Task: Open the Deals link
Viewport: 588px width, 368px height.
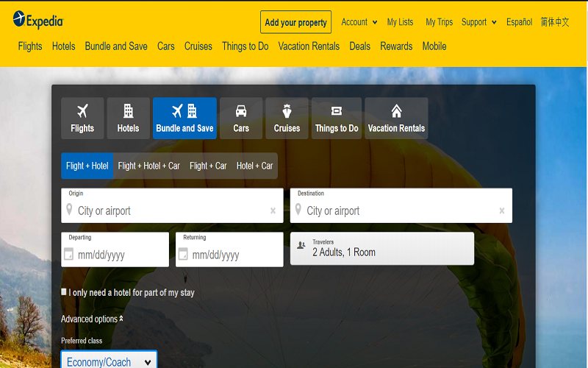Action: pyautogui.click(x=360, y=46)
